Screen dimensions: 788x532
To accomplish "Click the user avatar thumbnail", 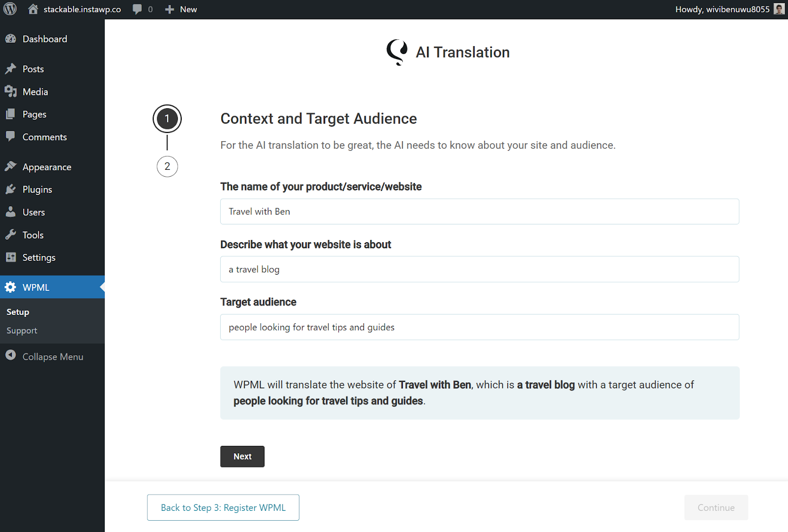I will click(779, 9).
